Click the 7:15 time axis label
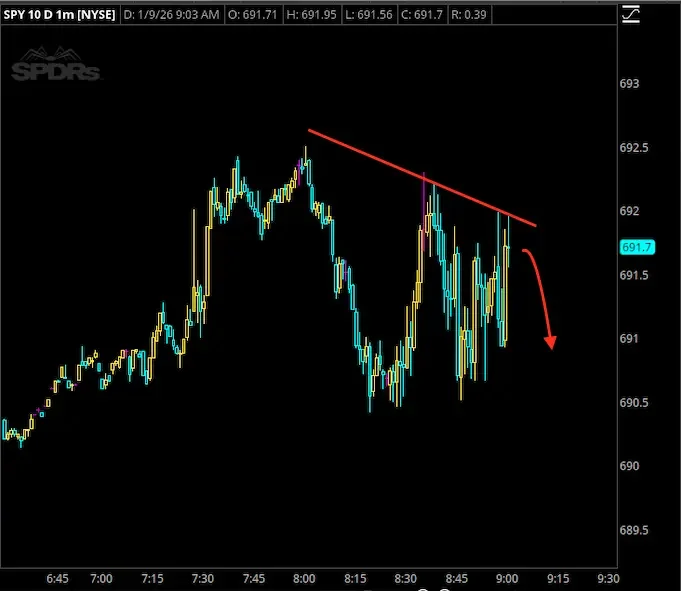The width and height of the screenshot is (681, 591). [152, 579]
